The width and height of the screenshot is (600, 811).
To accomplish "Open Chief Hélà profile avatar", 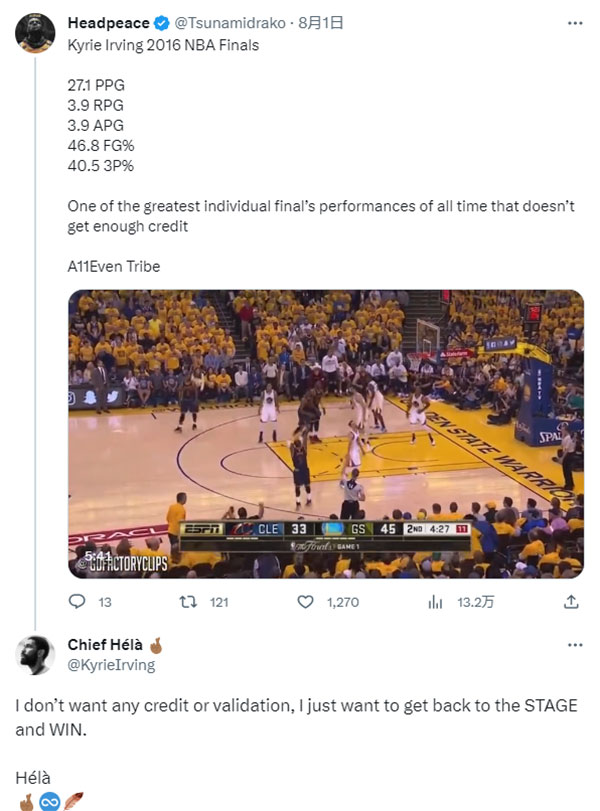I will click(35, 654).
